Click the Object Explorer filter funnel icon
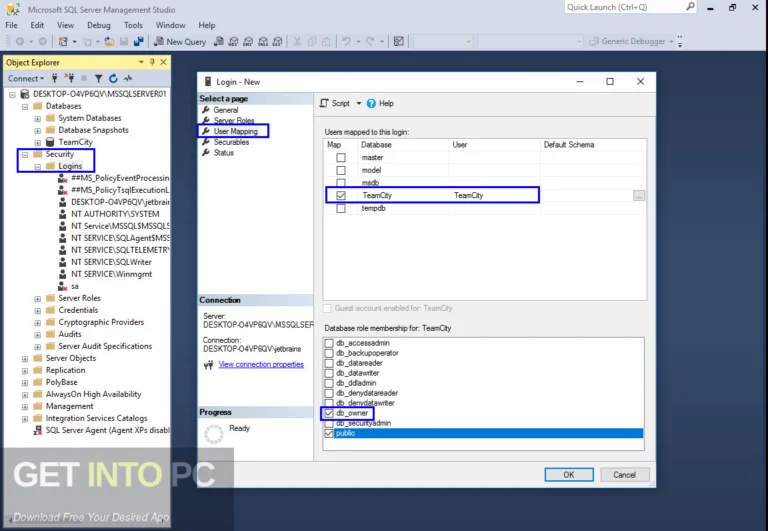 tap(98, 78)
